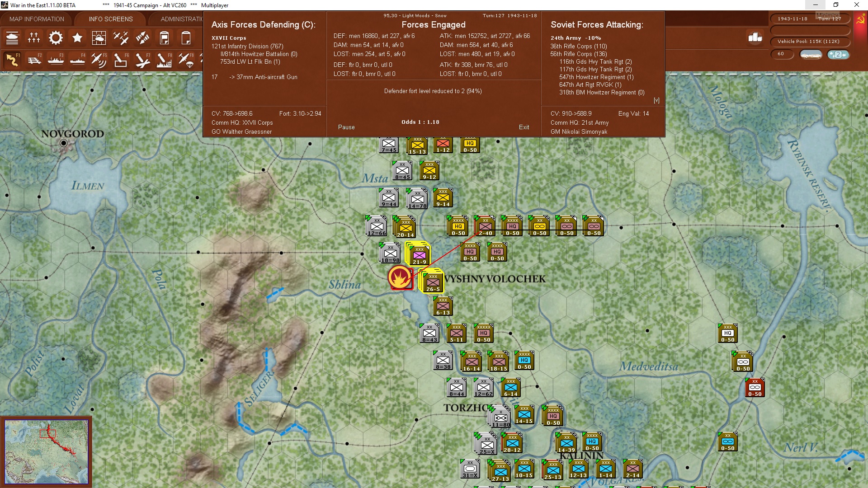Viewport: 868px width, 488px height.
Task: Toggle F5 air recon mode
Action: (99, 60)
